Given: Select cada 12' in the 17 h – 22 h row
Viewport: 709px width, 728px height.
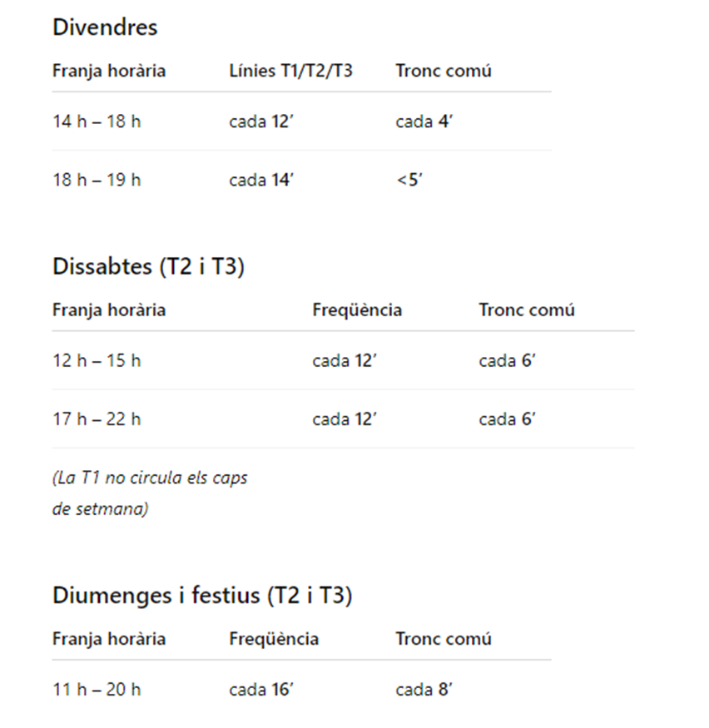Looking at the screenshot, I should [345, 419].
